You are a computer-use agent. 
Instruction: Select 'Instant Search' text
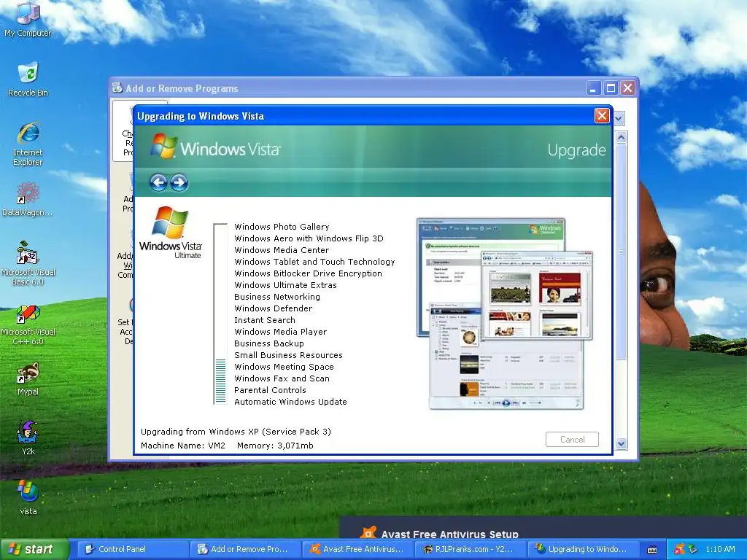(265, 320)
